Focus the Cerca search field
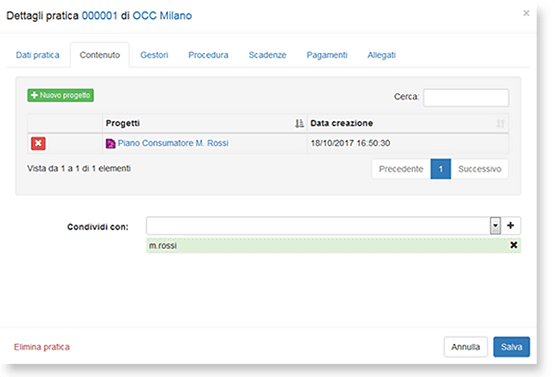This screenshot has height=377, width=555. tap(466, 97)
